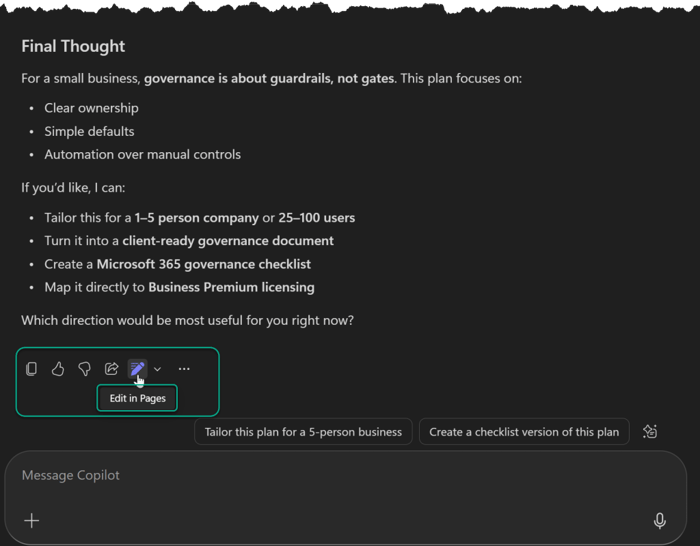The width and height of the screenshot is (700, 546).
Task: Click 'Automation over manual controls' bullet
Action: point(142,154)
